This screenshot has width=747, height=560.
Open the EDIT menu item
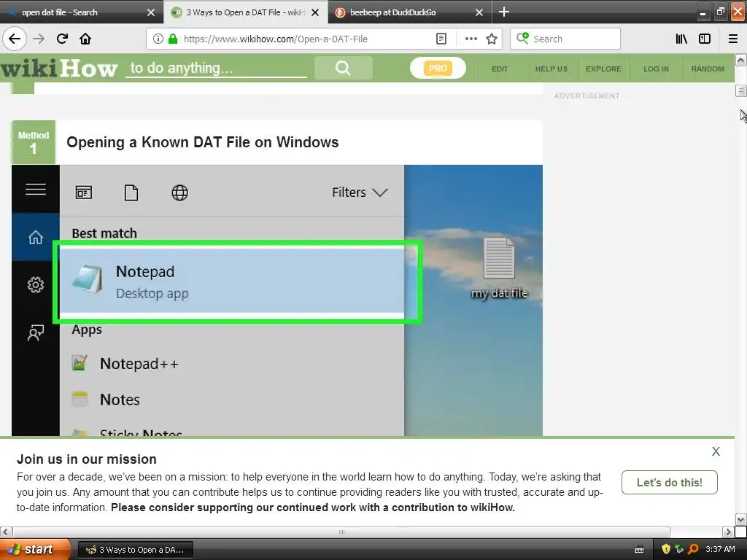click(500, 69)
